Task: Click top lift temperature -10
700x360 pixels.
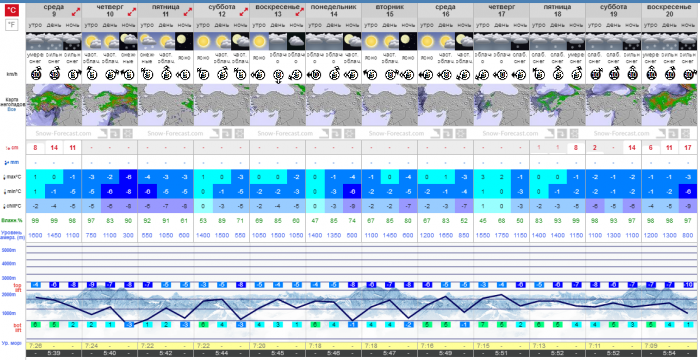Action: [688, 285]
